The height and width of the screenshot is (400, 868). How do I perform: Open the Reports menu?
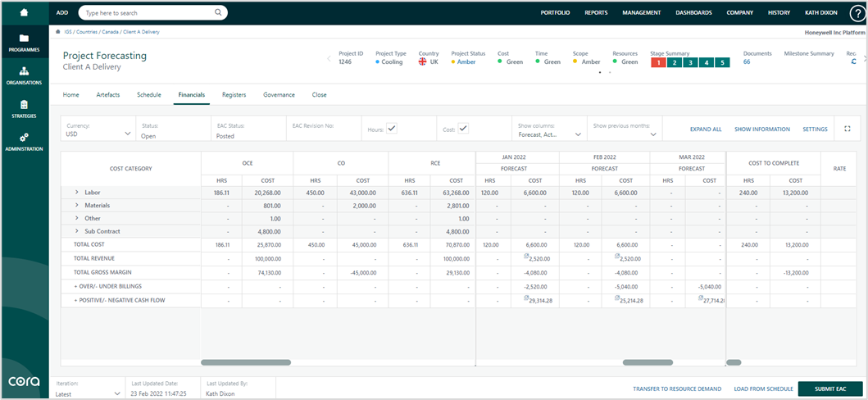pyautogui.click(x=596, y=13)
